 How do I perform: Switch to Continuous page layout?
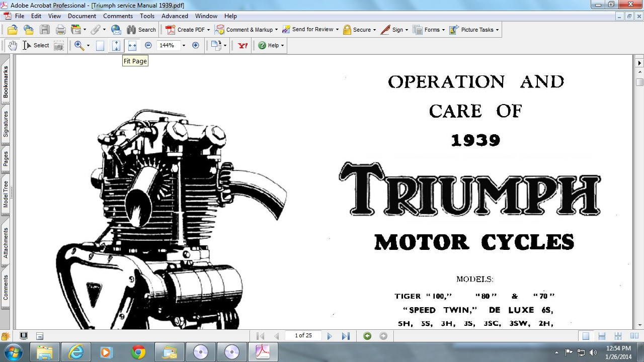pyautogui.click(x=602, y=336)
